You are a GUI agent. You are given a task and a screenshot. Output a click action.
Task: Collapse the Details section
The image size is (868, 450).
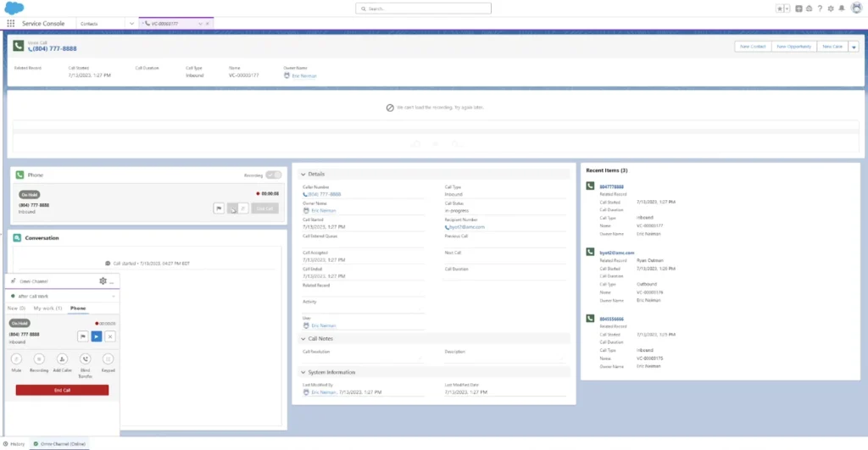pyautogui.click(x=303, y=174)
